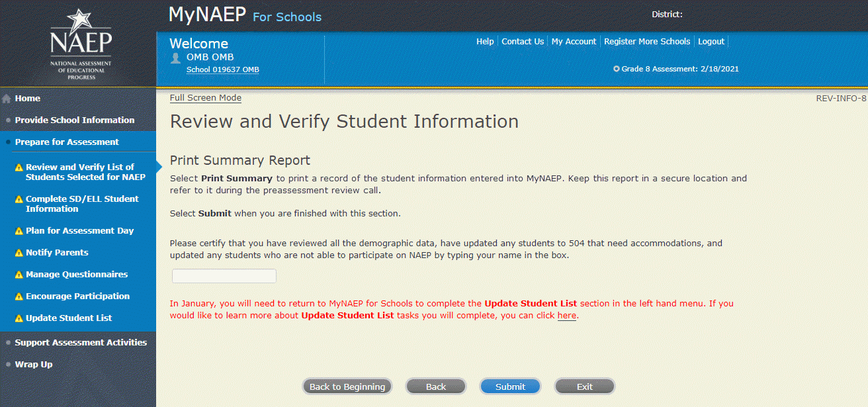Open the Wrap Up section
The width and height of the screenshot is (868, 407).
(34, 365)
